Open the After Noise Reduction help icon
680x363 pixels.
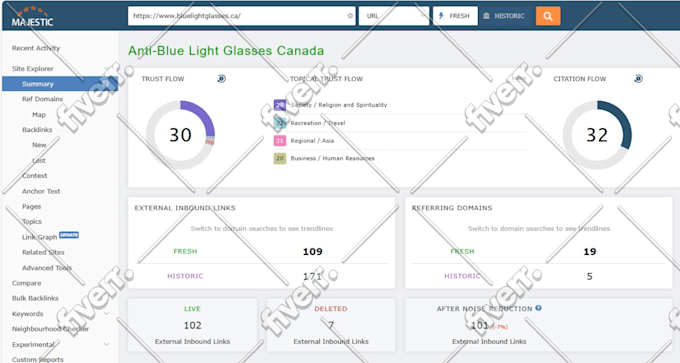pyautogui.click(x=538, y=308)
